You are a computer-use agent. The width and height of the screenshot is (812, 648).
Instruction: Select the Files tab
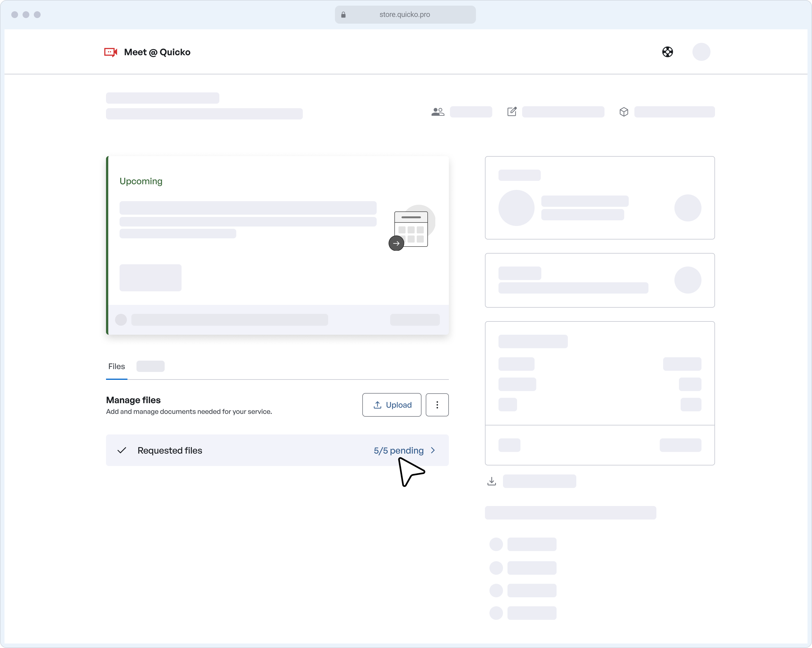(x=116, y=367)
